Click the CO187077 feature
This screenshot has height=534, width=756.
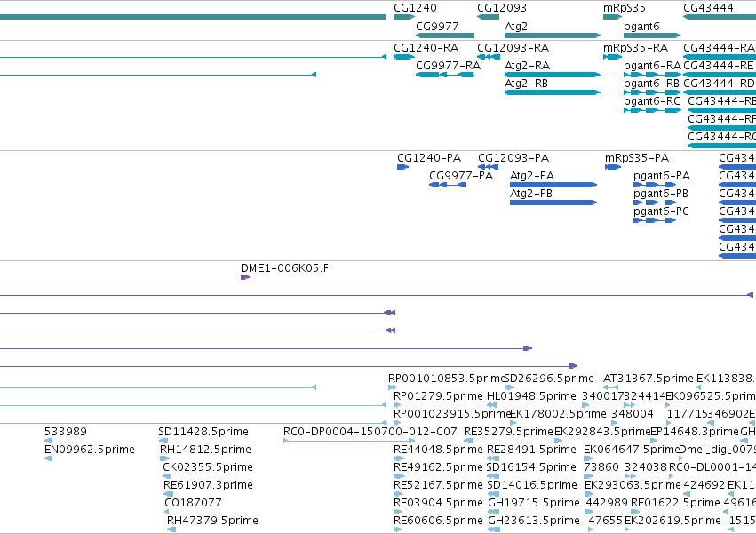pos(169,512)
